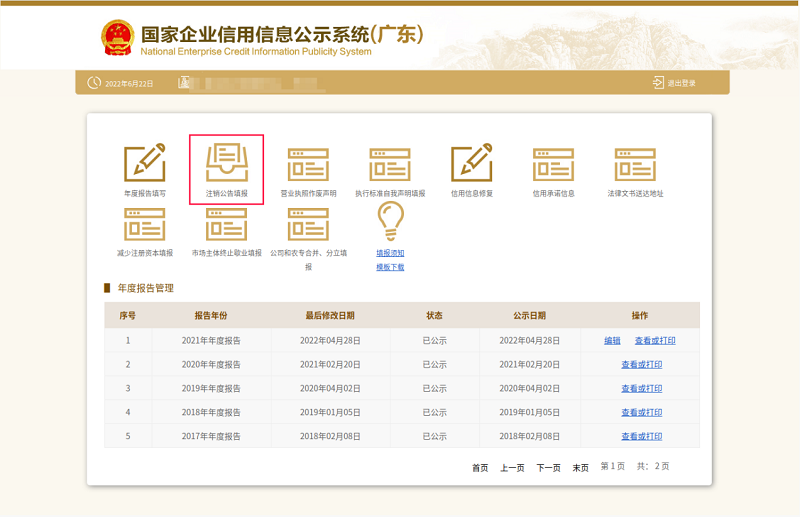Image resolution: width=800 pixels, height=517 pixels.
Task: Open 查看或打印 for 2017年度报告
Action: pyautogui.click(x=641, y=437)
